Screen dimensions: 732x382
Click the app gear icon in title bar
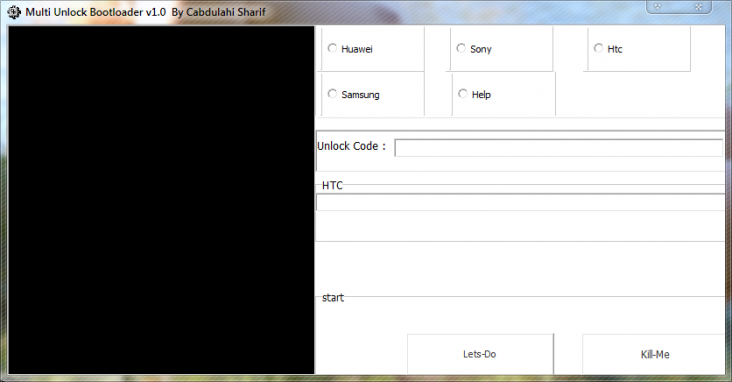[x=14, y=12]
